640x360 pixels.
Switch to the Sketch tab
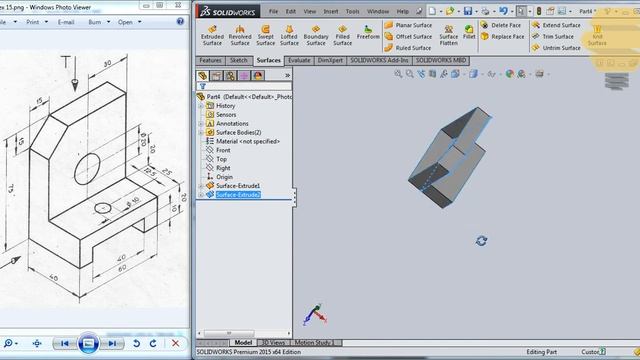click(239, 60)
